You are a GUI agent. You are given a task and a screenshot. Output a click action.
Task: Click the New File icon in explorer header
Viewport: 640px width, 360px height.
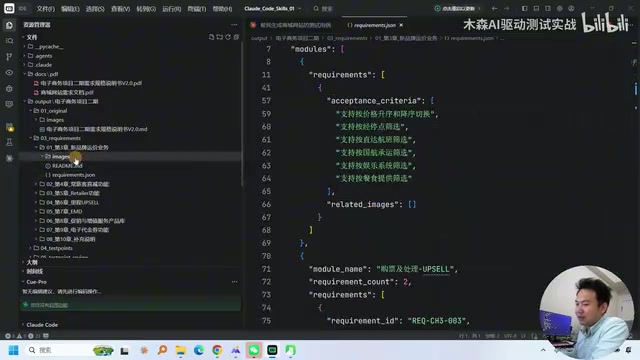tap(211, 37)
